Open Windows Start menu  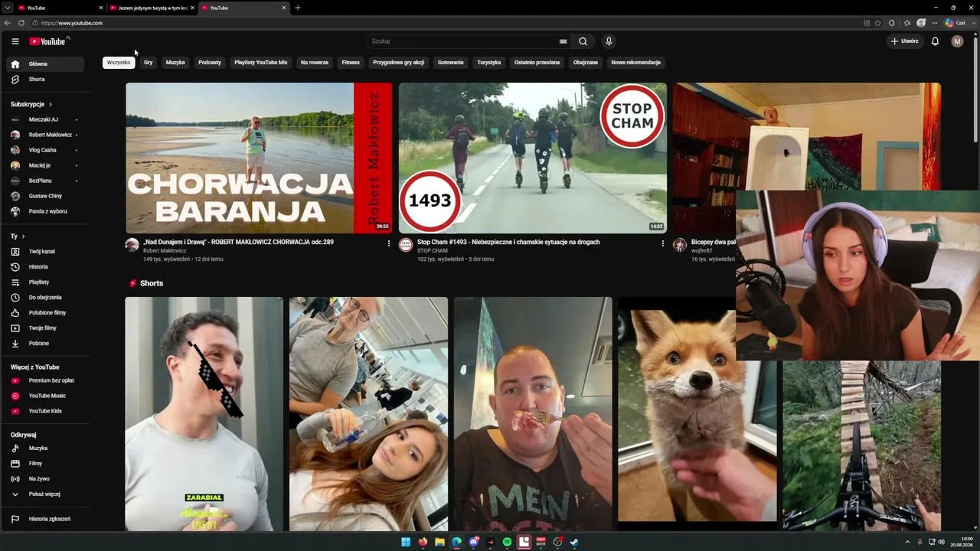coord(406,542)
